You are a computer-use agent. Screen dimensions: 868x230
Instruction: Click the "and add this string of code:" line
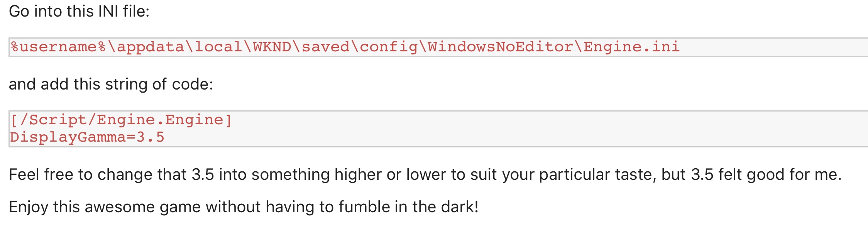point(111,84)
